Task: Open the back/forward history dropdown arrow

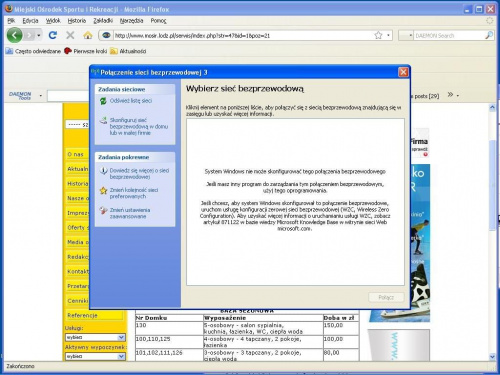Action: point(39,35)
